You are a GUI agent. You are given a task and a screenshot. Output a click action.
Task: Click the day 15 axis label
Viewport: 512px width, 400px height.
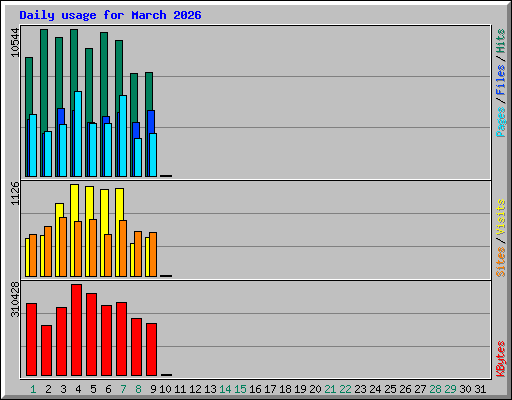(x=240, y=389)
